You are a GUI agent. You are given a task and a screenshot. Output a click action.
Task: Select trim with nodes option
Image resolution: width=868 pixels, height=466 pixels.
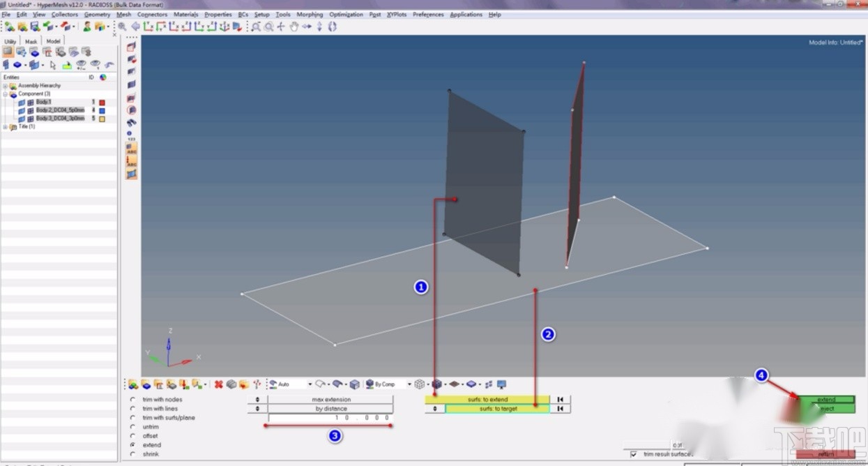[132, 400]
